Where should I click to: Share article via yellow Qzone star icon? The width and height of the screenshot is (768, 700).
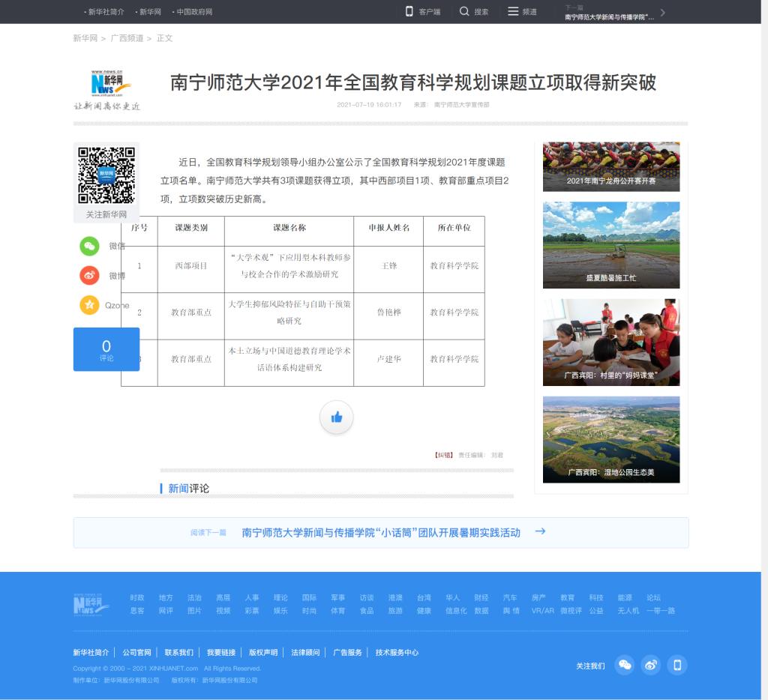coord(90,305)
